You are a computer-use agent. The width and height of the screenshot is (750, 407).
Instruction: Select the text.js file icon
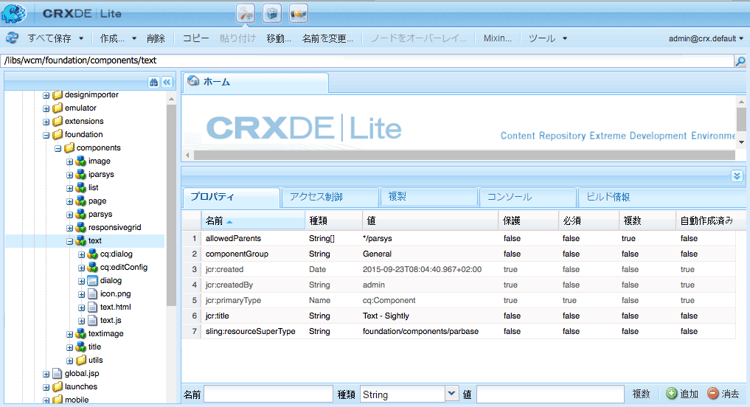92,320
